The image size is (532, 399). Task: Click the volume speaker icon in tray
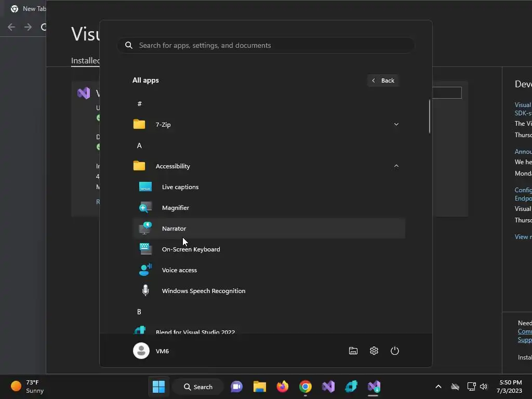pos(484,387)
